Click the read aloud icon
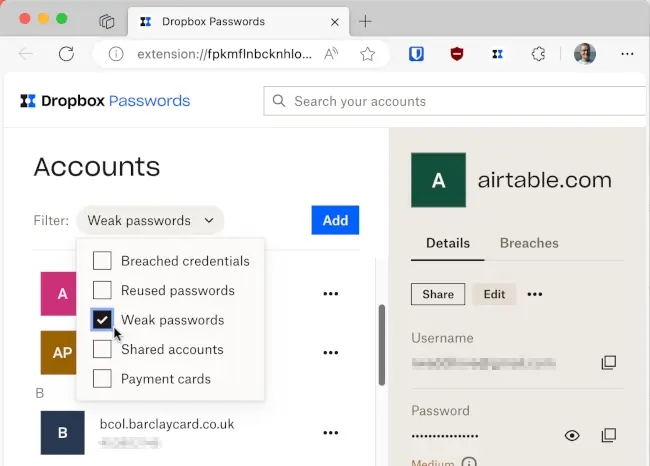 coord(331,54)
